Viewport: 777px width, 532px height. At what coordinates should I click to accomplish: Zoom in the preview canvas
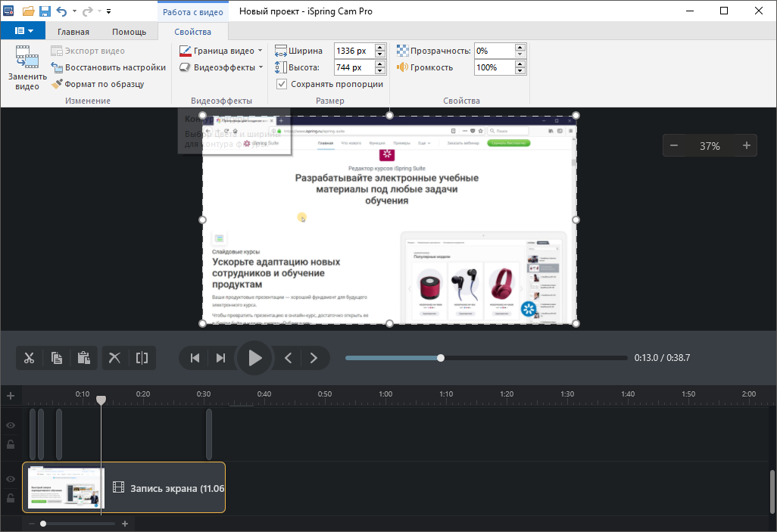(746, 145)
